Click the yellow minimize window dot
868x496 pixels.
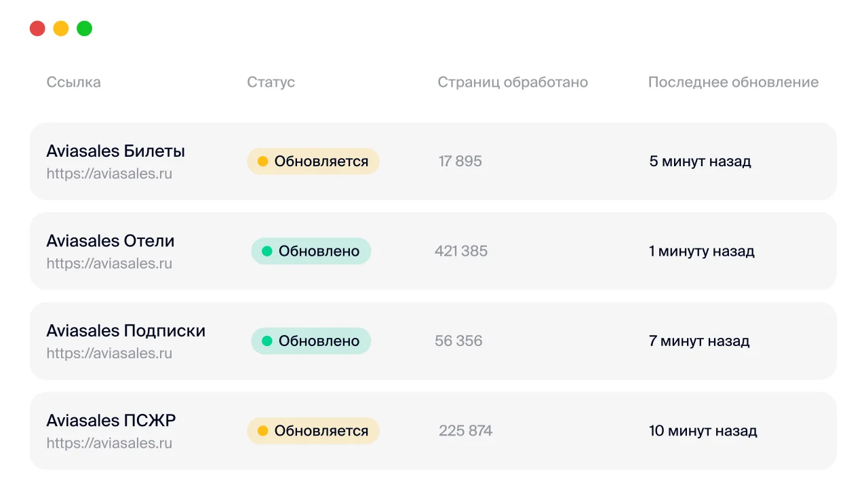61,28
